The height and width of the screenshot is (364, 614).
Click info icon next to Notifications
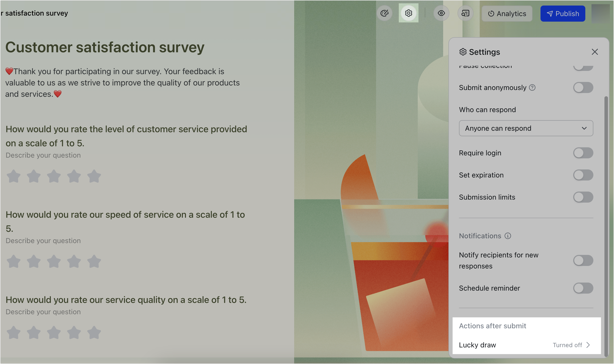coord(508,236)
